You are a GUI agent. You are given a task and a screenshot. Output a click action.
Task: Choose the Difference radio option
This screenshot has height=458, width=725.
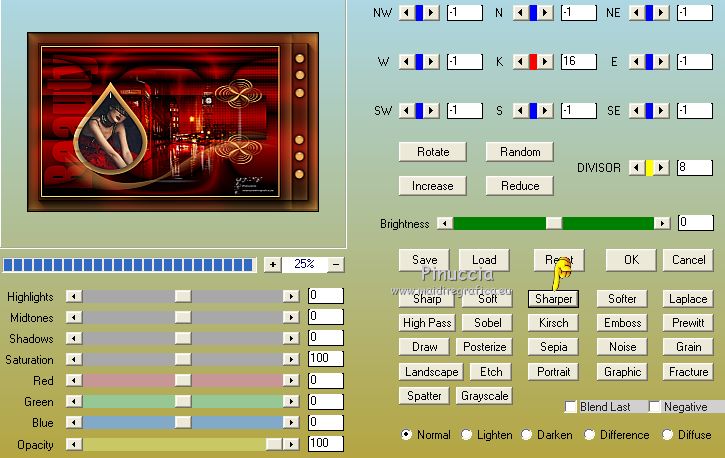590,435
